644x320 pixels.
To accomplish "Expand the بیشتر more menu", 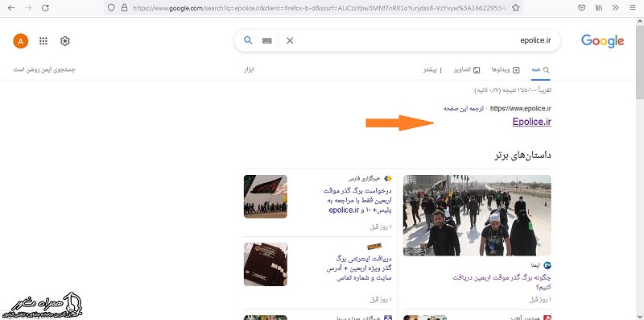I will (433, 70).
